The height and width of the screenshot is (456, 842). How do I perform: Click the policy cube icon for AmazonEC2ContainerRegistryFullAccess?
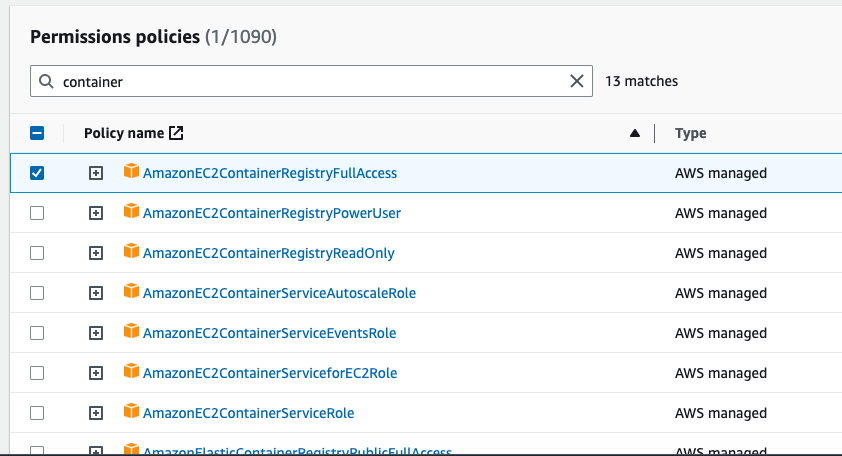pos(131,171)
